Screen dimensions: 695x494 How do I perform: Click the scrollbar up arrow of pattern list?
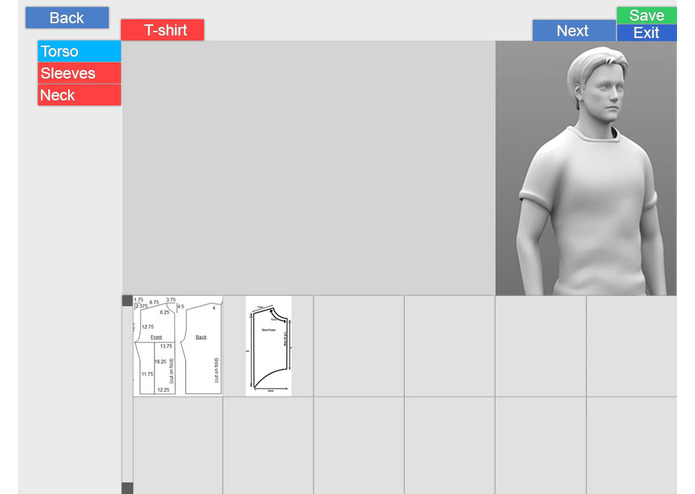(x=127, y=301)
